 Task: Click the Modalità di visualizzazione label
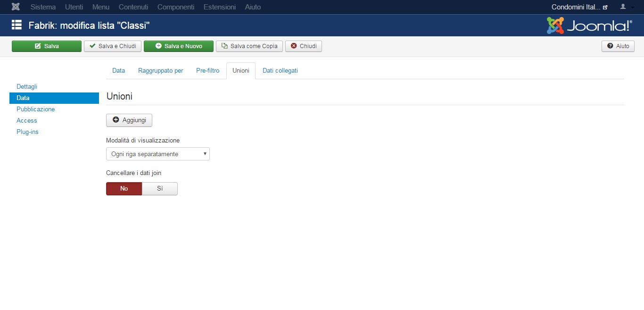143,140
